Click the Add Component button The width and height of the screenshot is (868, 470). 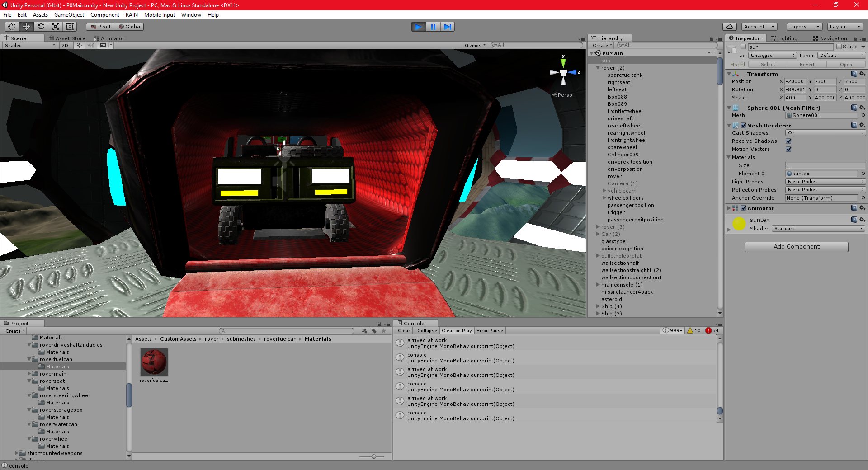tap(797, 247)
